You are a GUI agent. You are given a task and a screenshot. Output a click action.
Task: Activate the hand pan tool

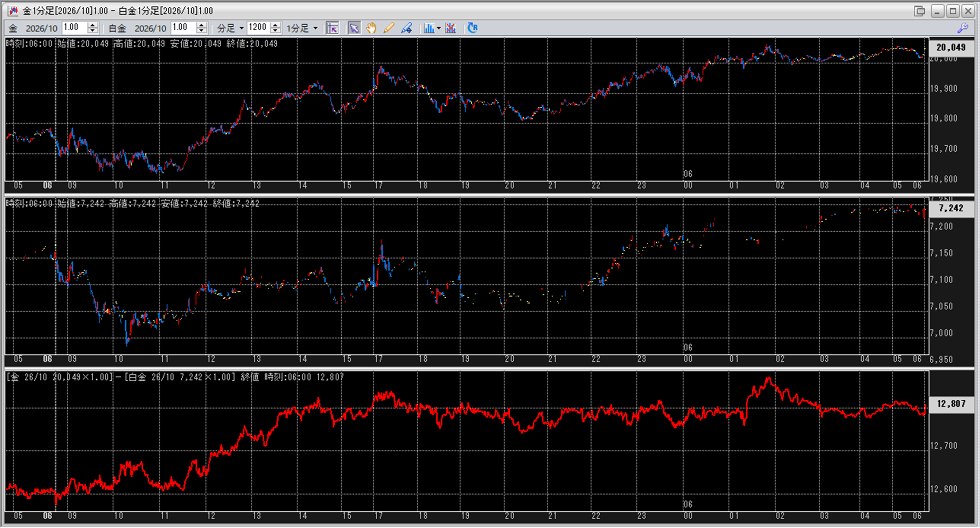tap(371, 28)
